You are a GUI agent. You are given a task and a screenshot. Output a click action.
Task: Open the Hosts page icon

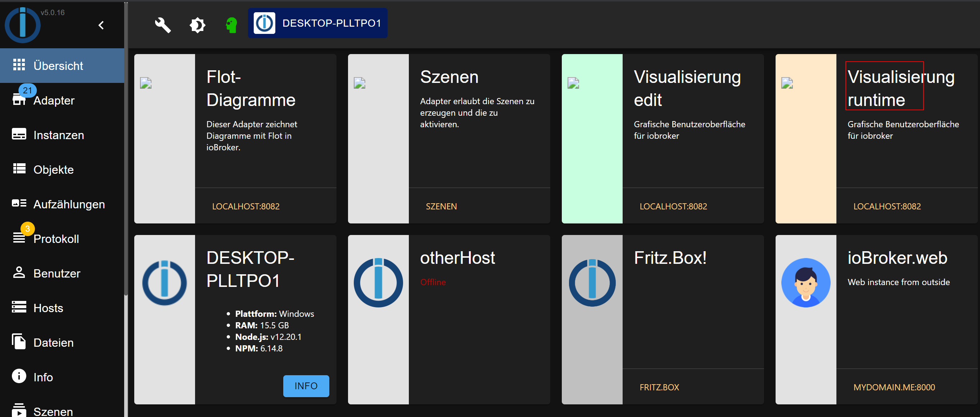[19, 307]
